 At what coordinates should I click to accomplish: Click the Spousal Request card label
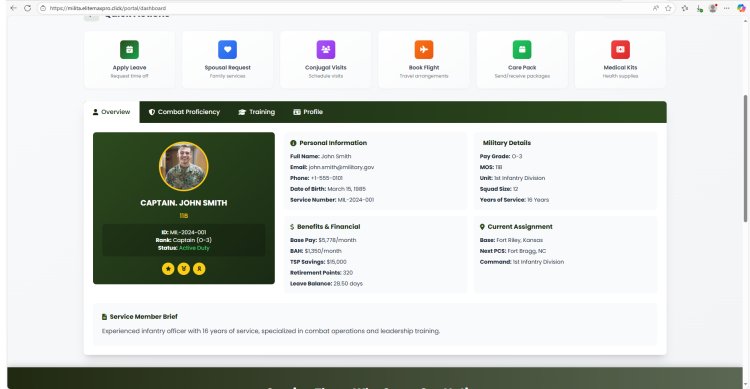tap(228, 67)
